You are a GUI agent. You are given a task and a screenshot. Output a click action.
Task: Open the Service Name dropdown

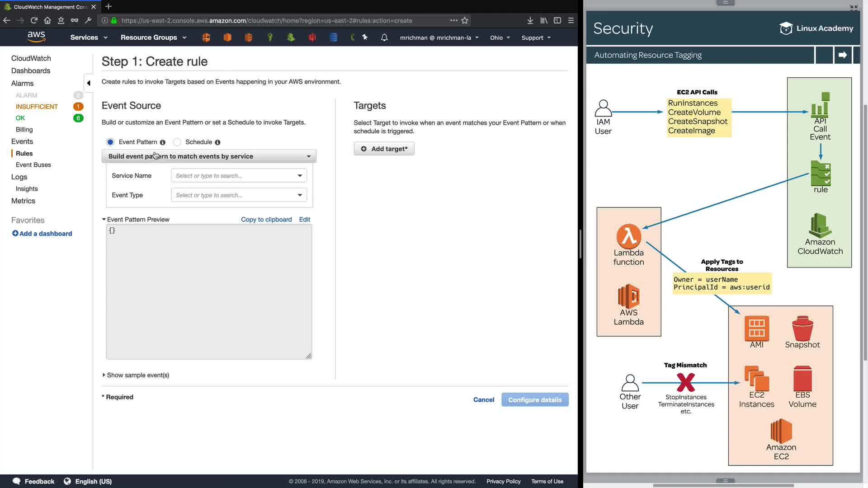[x=239, y=176]
